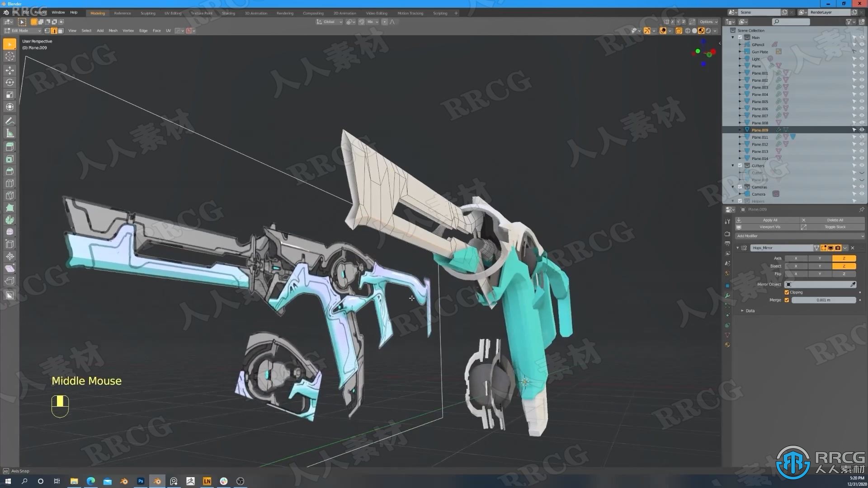Collapse the Hops_Mirror modifier panel

coord(738,248)
